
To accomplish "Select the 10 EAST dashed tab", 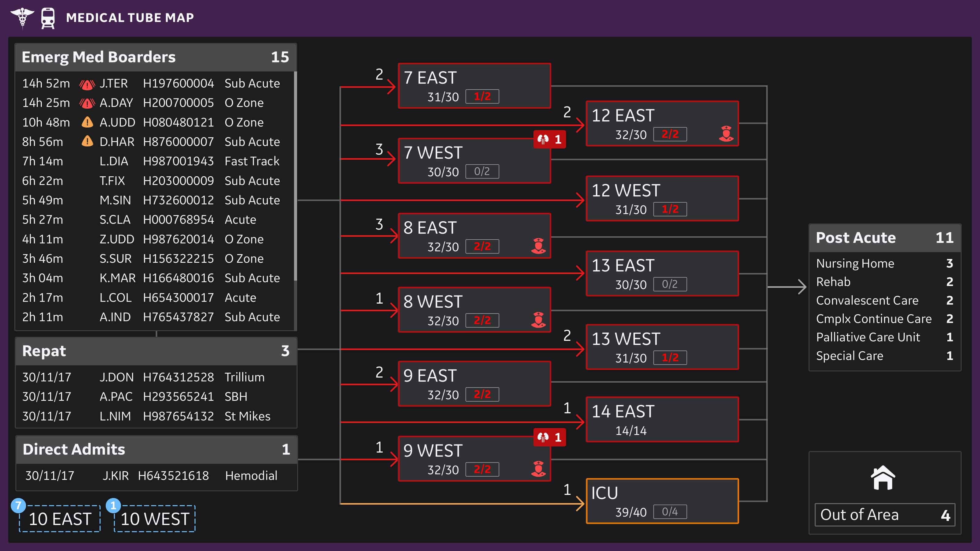I will tap(60, 519).
